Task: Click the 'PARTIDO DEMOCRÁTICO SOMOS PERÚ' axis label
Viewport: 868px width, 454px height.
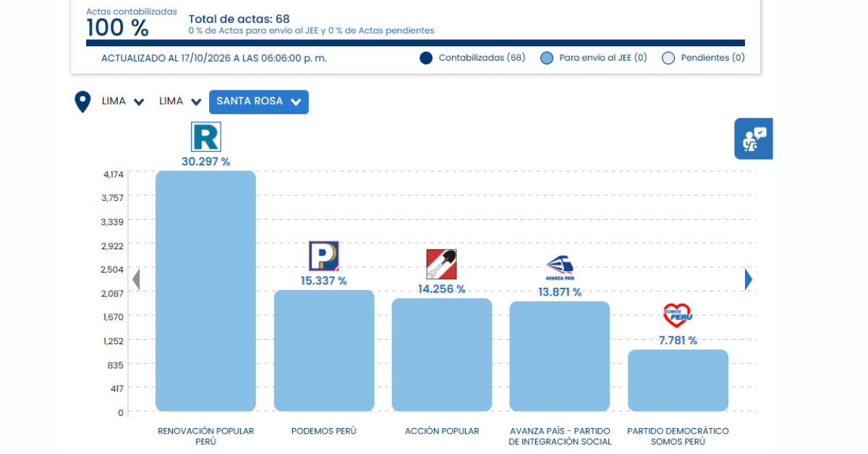Action: click(677, 436)
